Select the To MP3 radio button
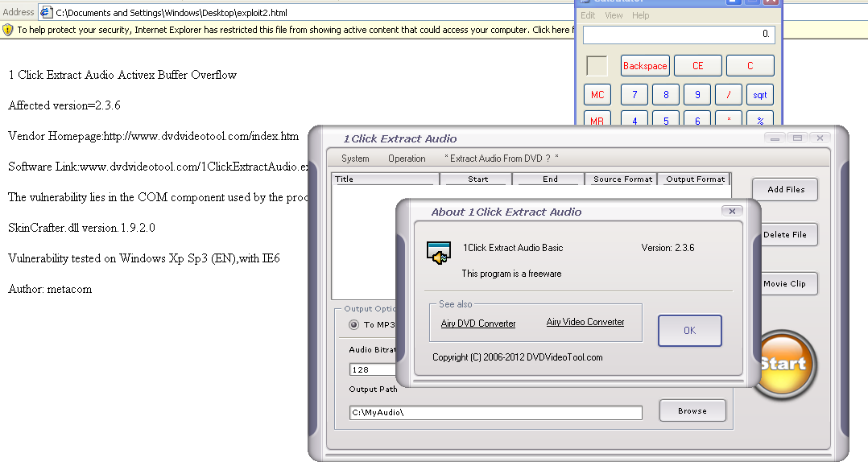868x474 pixels. tap(354, 324)
